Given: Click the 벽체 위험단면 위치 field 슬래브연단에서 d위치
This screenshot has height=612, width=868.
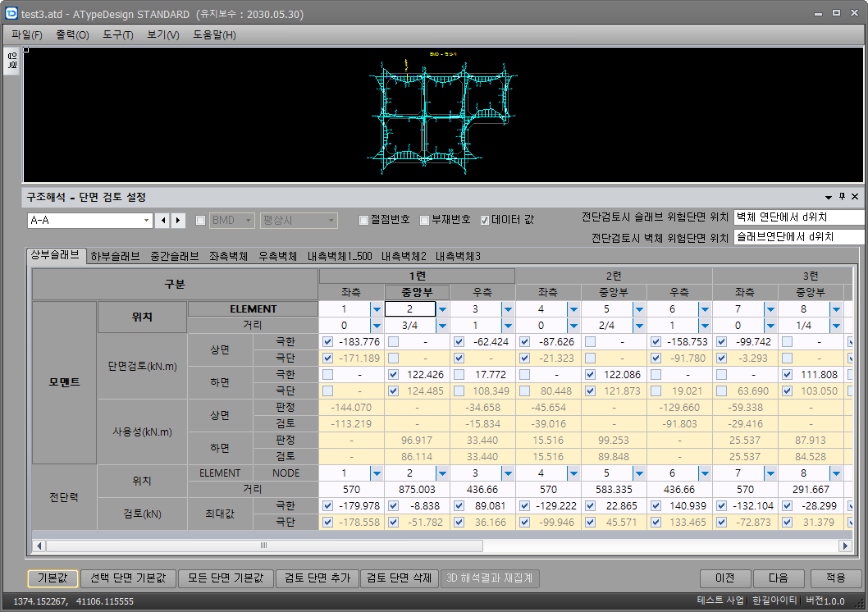Looking at the screenshot, I should pyautogui.click(x=800, y=237).
